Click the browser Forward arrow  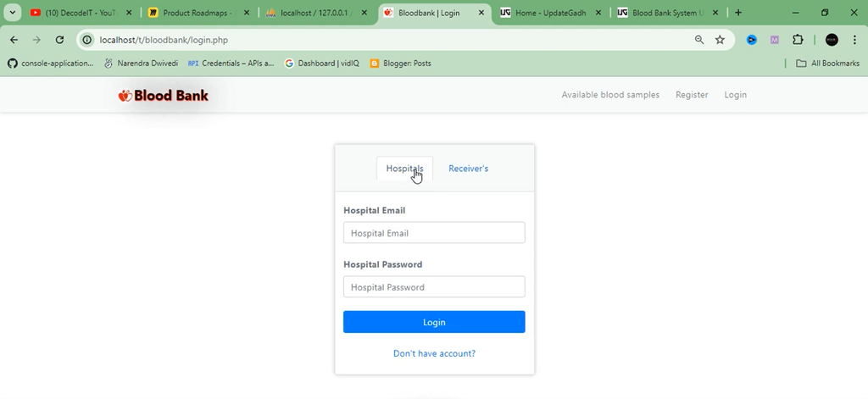click(36, 40)
